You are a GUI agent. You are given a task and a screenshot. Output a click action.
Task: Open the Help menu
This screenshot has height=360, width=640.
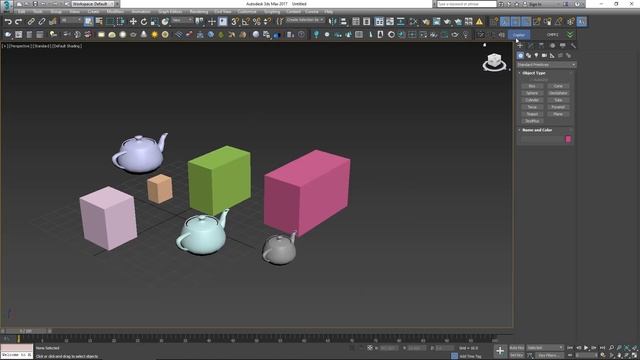click(x=329, y=12)
